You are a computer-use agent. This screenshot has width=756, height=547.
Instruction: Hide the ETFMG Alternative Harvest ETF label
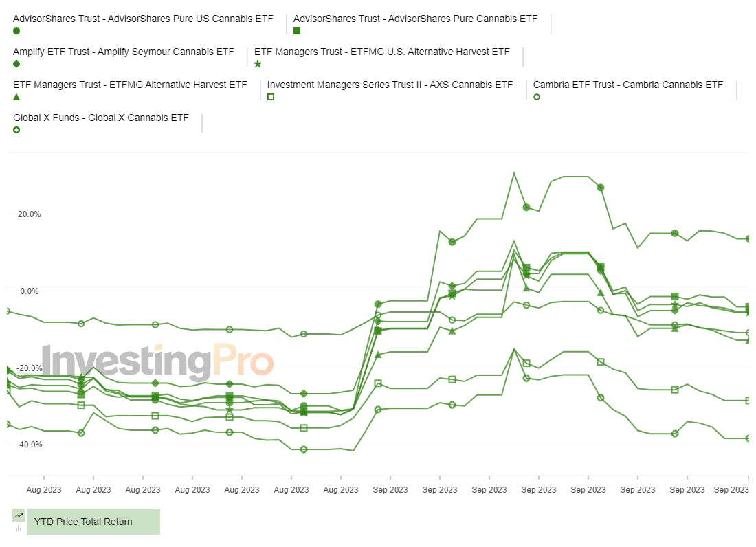coord(130,85)
